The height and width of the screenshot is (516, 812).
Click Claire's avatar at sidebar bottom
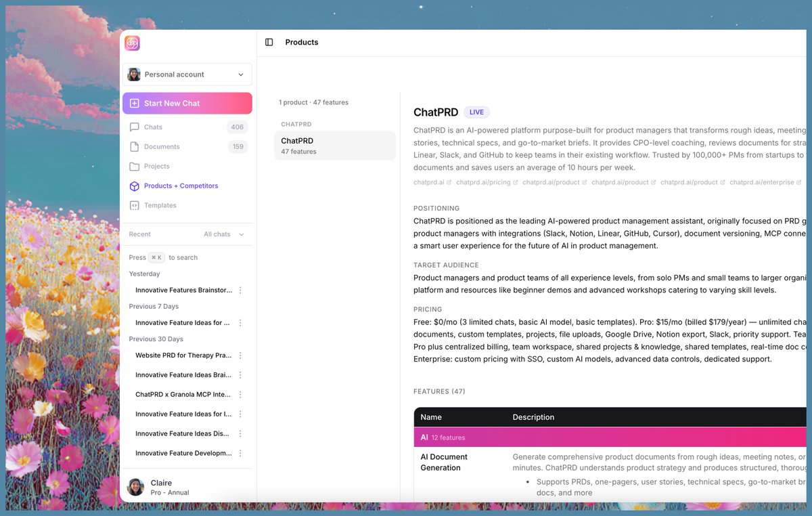(x=136, y=488)
